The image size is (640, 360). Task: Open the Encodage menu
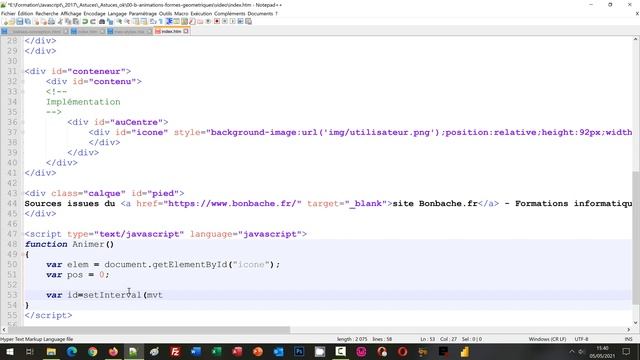pos(94,13)
